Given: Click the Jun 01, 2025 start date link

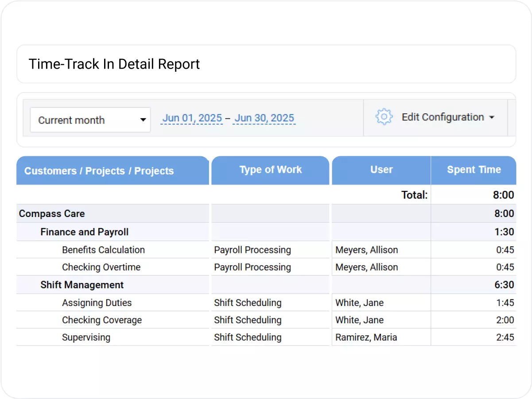Looking at the screenshot, I should tap(191, 118).
